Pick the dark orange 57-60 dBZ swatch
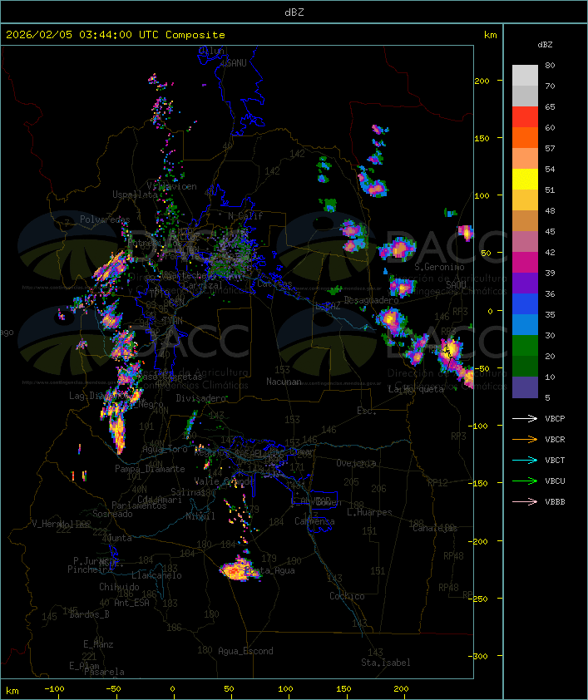Image resolution: width=588 pixels, height=700 pixels. [x=525, y=138]
